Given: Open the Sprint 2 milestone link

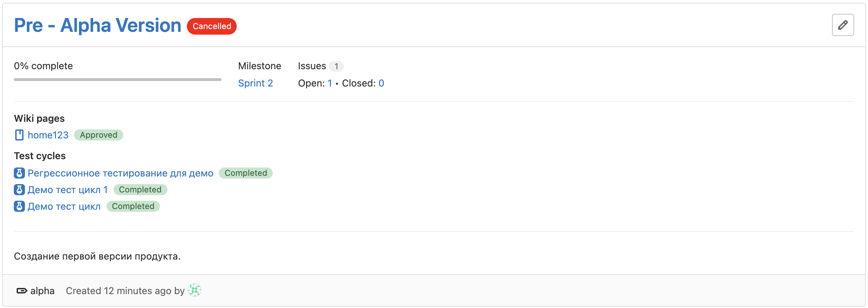Looking at the screenshot, I should (255, 83).
